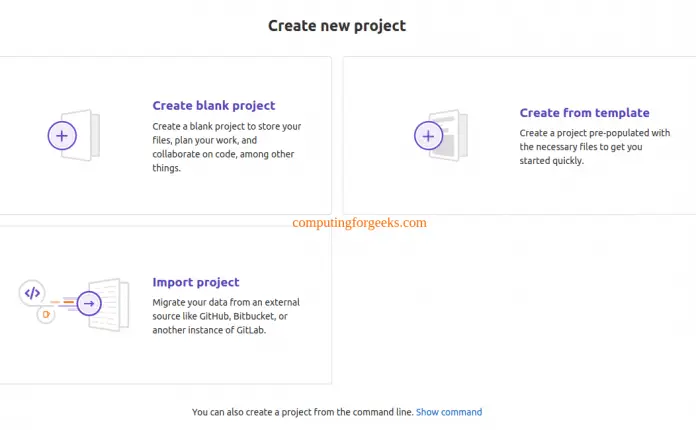Click the command line hint text at bottom
Image resolution: width=696 pixels, height=430 pixels.
tap(301, 412)
